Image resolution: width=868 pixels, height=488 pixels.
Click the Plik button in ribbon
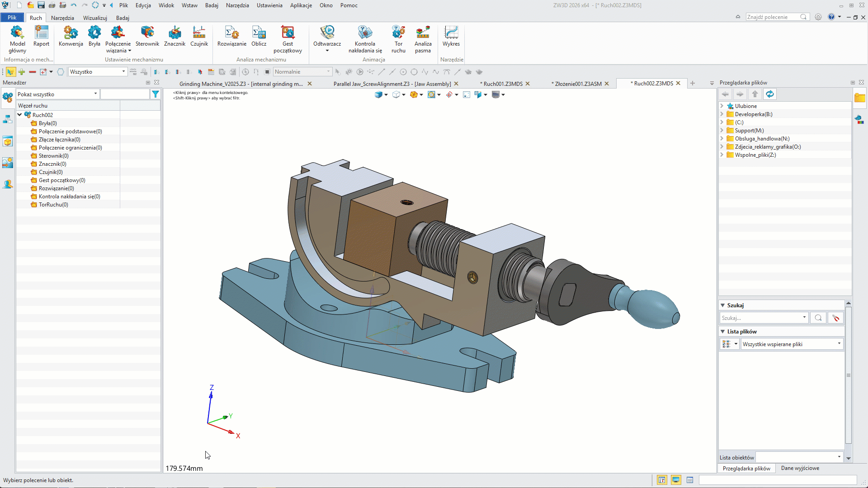click(12, 18)
